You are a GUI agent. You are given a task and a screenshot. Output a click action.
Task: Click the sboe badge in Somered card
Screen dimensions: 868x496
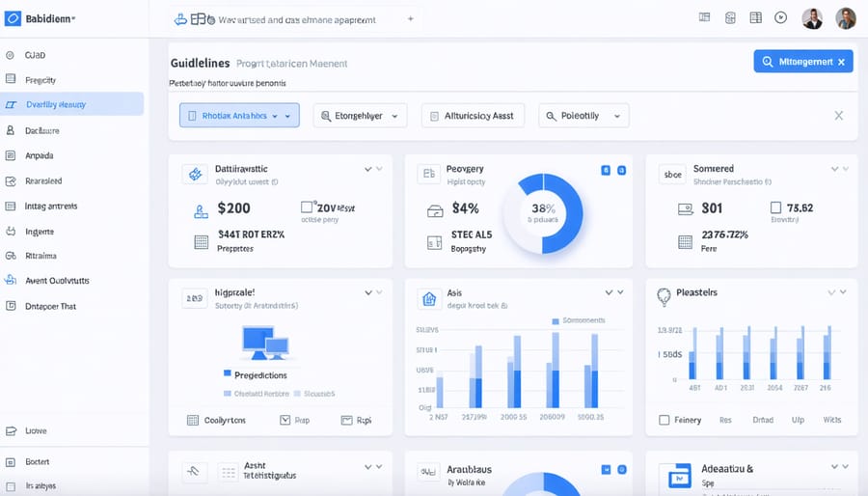(x=672, y=175)
